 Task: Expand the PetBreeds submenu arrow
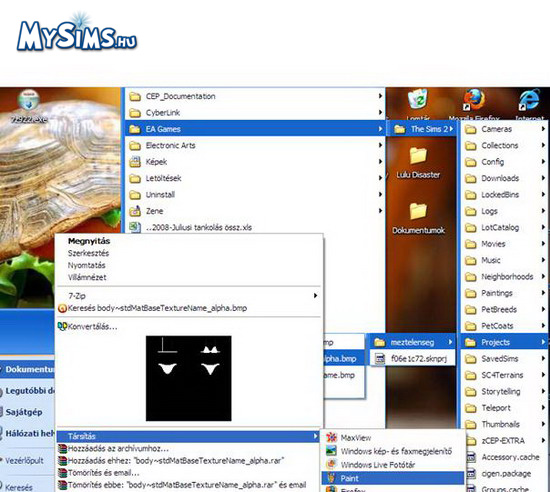pyautogui.click(x=543, y=309)
